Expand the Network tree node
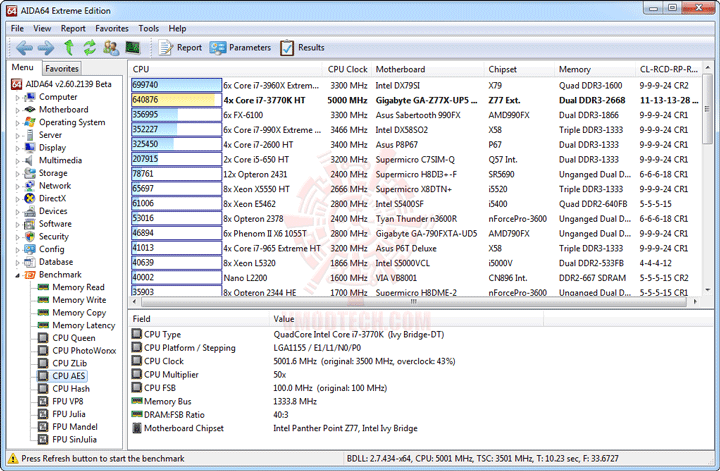This screenshot has height=471, width=720. [x=17, y=186]
